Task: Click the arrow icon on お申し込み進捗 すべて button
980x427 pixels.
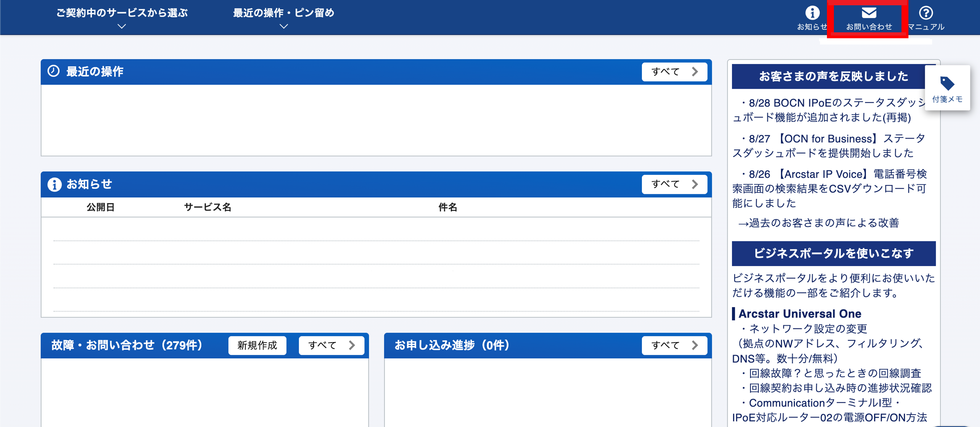Action: tap(695, 345)
